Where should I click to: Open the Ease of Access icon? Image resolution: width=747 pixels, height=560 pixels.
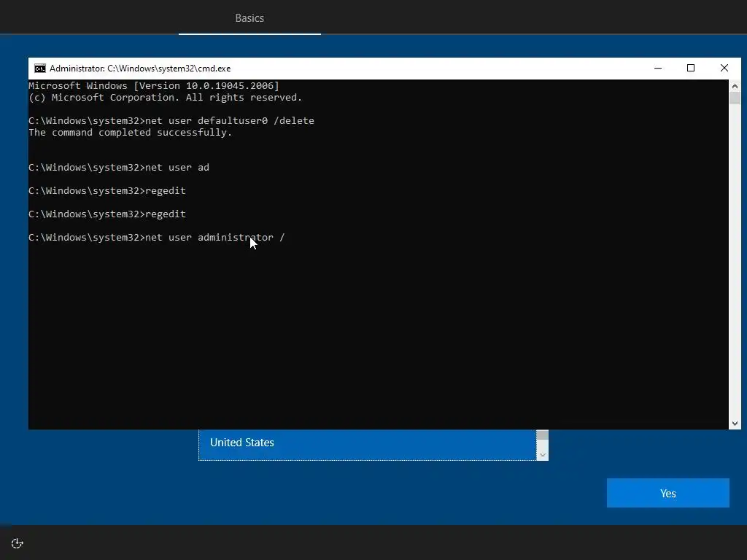tap(18, 543)
